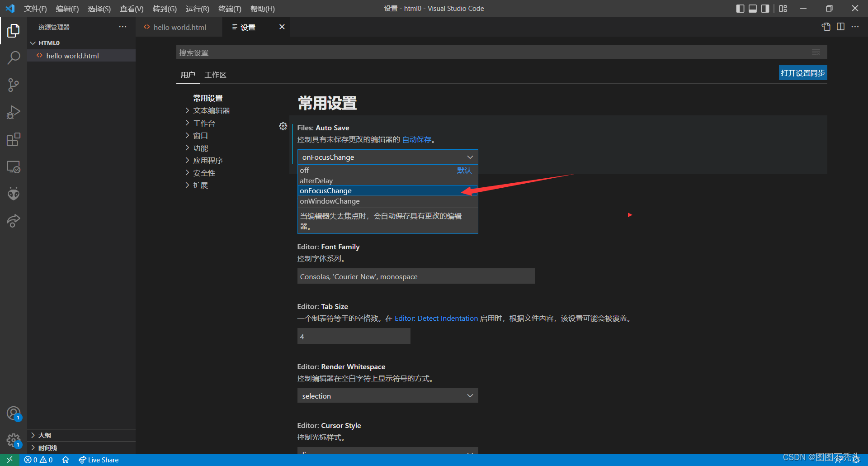Click the 自动保存 link

click(417, 139)
